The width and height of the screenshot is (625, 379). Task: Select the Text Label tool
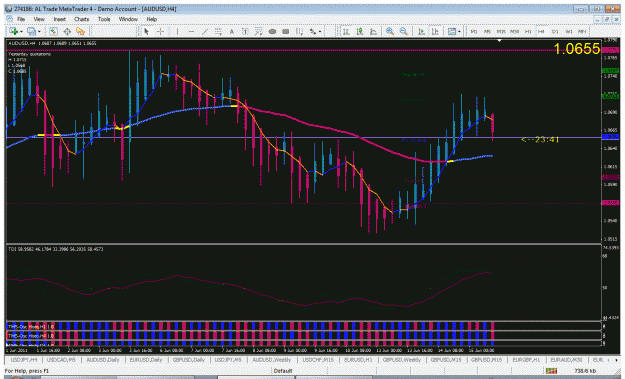coord(245,31)
